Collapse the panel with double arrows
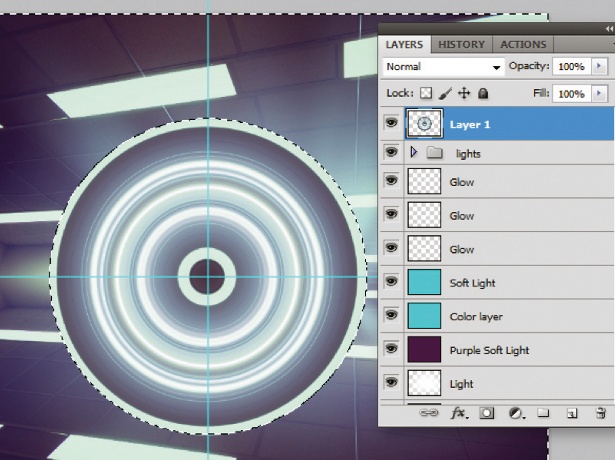 (609, 28)
